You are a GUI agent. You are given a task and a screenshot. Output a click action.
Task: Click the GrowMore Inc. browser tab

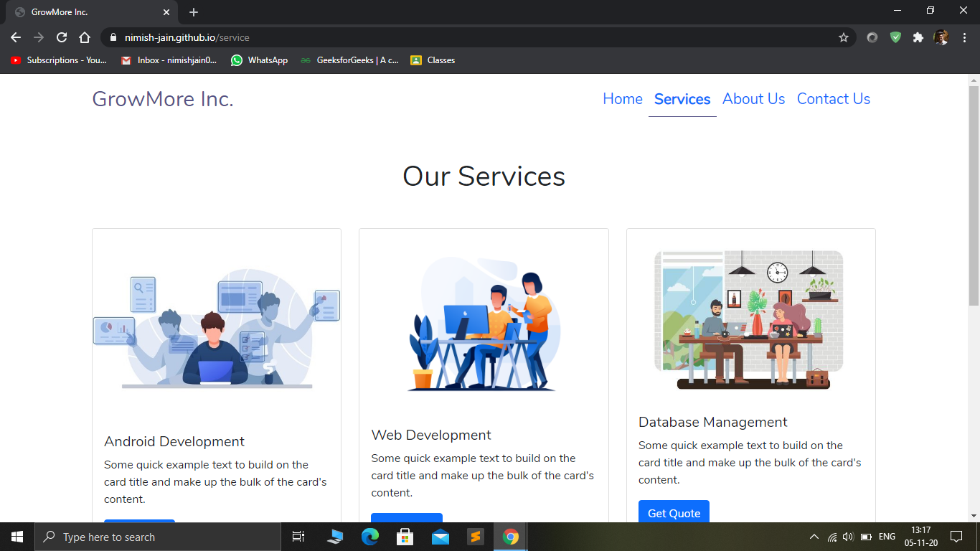click(x=92, y=12)
